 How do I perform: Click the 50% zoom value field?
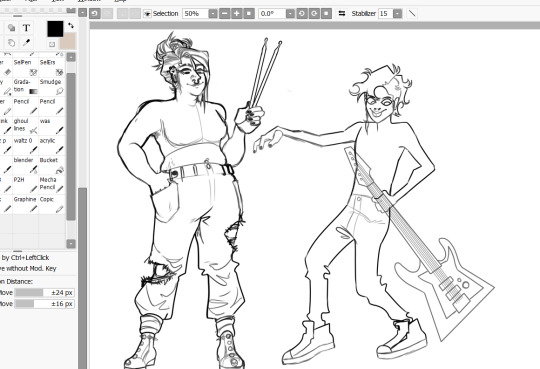195,13
